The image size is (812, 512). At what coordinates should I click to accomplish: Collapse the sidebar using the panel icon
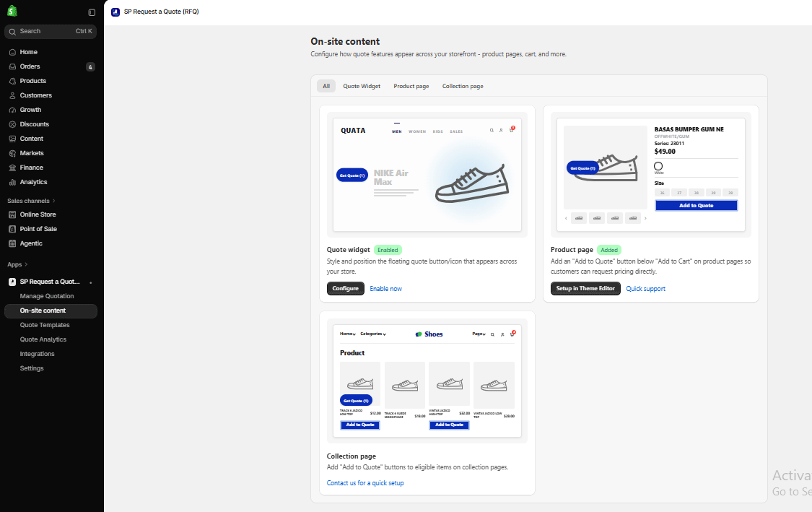[92, 12]
